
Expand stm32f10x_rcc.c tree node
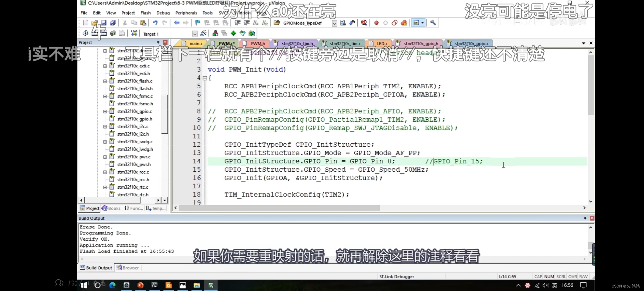(x=105, y=172)
